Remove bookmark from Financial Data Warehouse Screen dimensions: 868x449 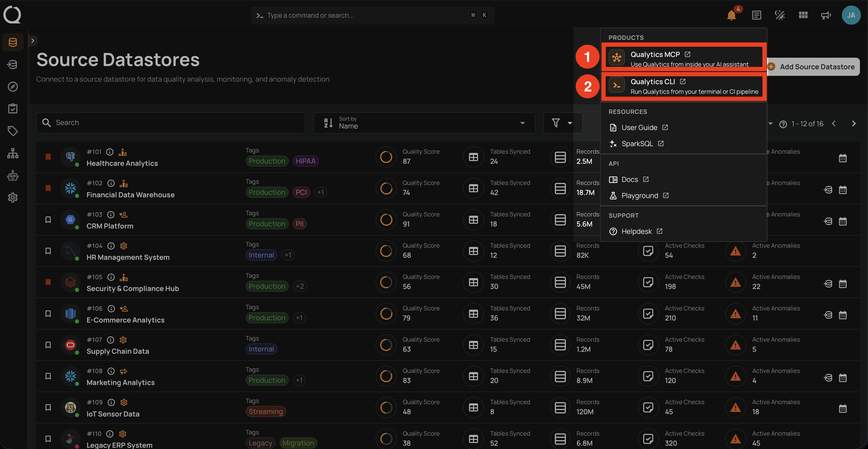[48, 188]
